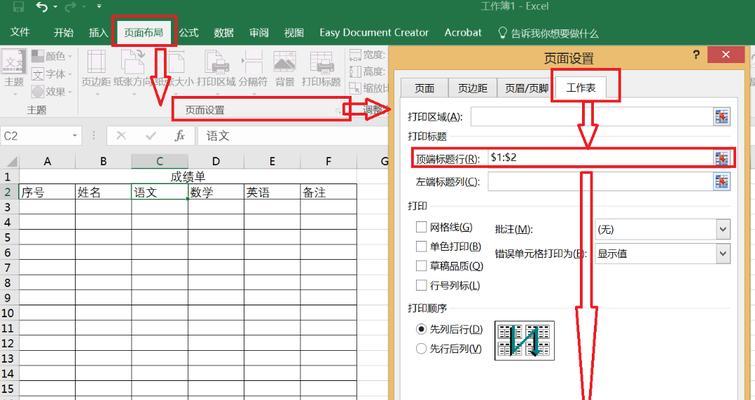Enable the 单色打印 checkbox

pos(421,246)
